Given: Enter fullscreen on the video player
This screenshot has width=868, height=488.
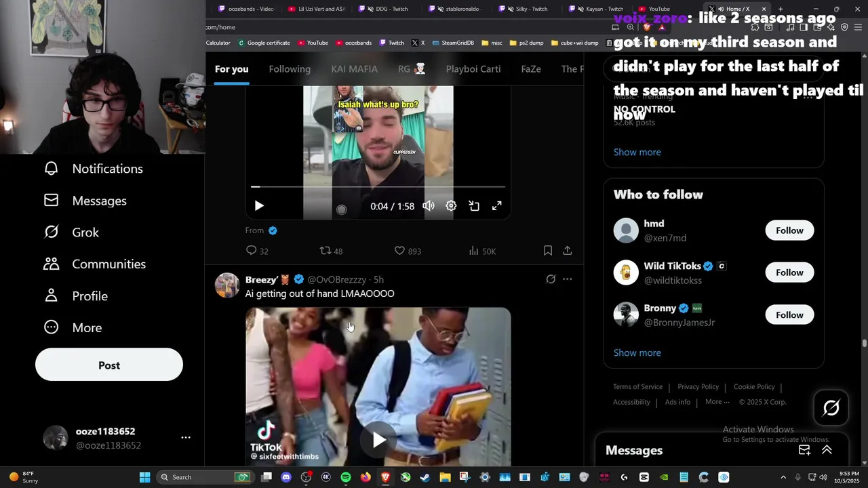Looking at the screenshot, I should (497, 206).
